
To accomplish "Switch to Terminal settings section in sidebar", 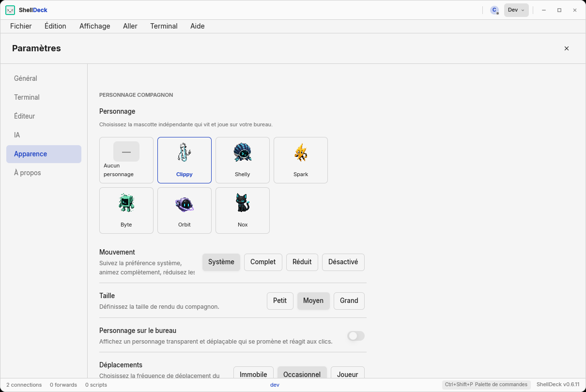I will [x=44, y=97].
